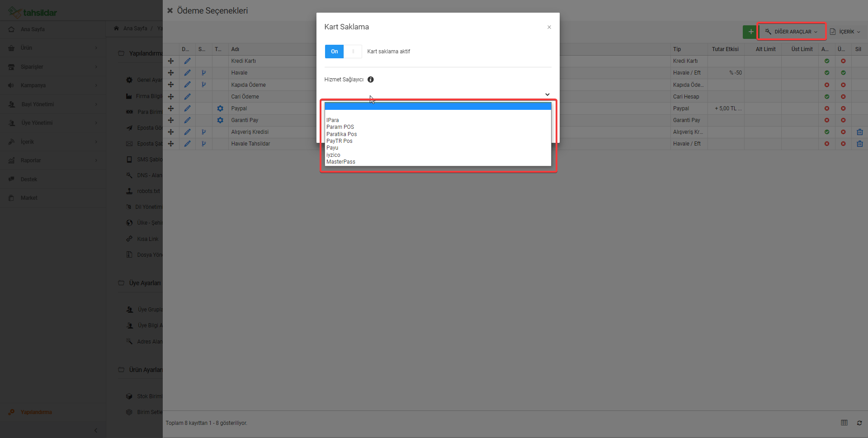Sort by the Adı column header
The height and width of the screenshot is (438, 868).
(235, 49)
